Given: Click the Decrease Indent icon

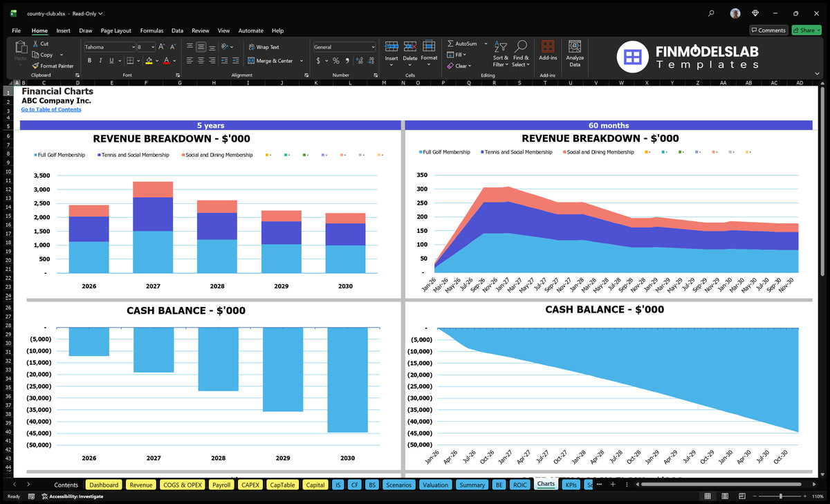Looking at the screenshot, I should tap(224, 61).
